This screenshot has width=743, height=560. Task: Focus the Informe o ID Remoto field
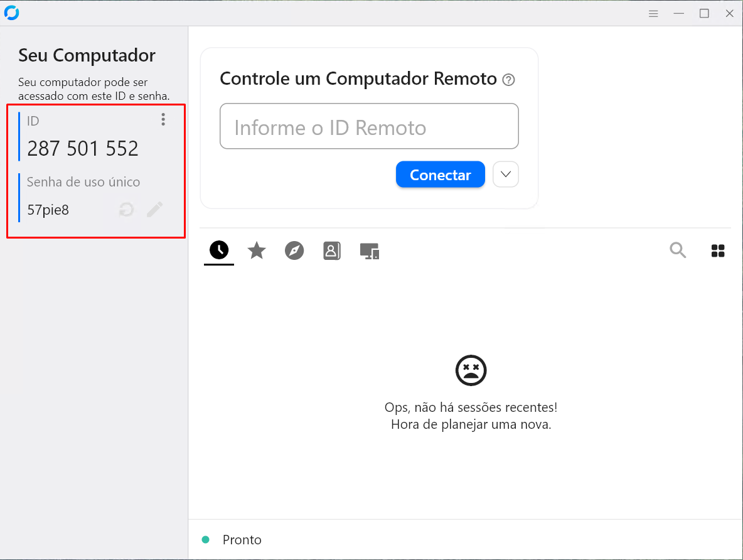point(369,126)
